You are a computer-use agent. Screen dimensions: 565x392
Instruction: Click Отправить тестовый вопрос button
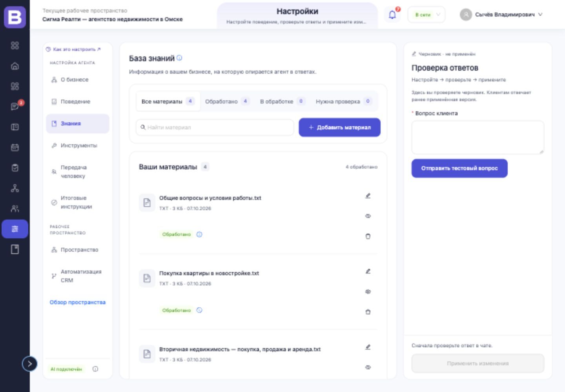(x=459, y=168)
